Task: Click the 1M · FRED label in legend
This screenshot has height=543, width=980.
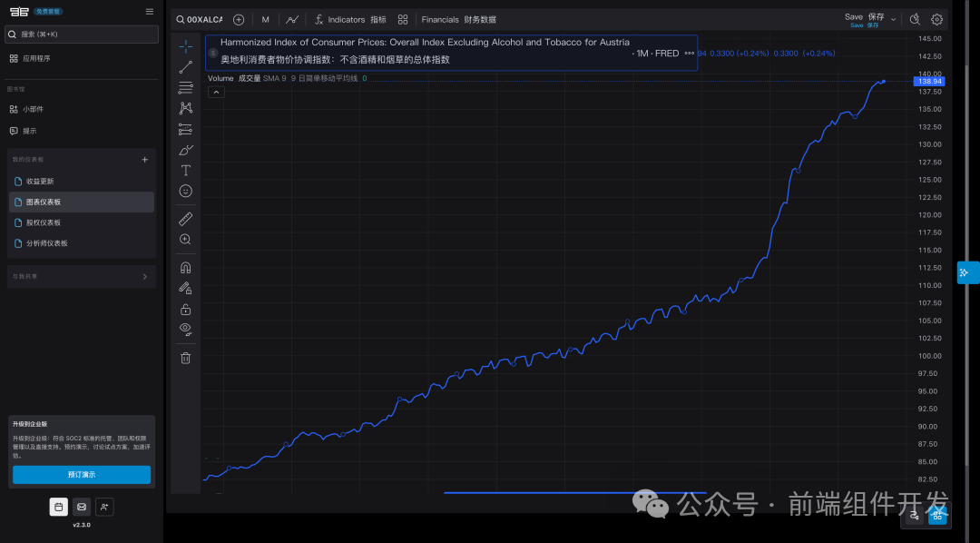Action: point(658,54)
